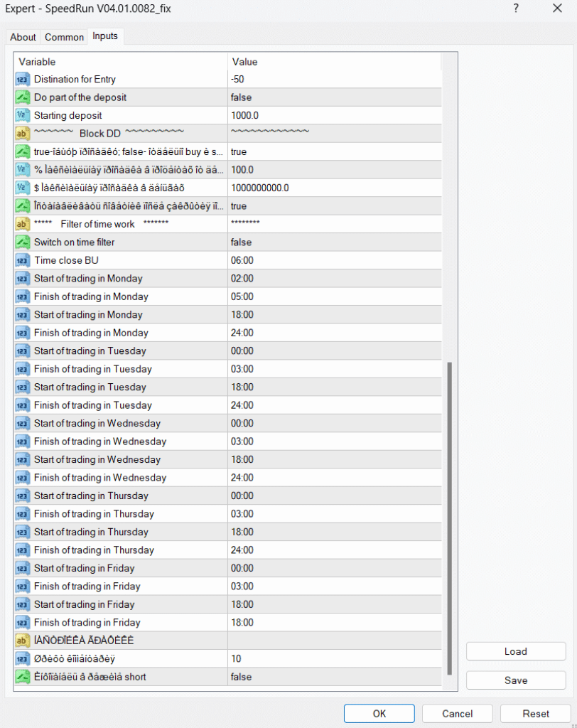Click the help question mark in the title bar
Screen dimensions: 577x728
coord(516,9)
